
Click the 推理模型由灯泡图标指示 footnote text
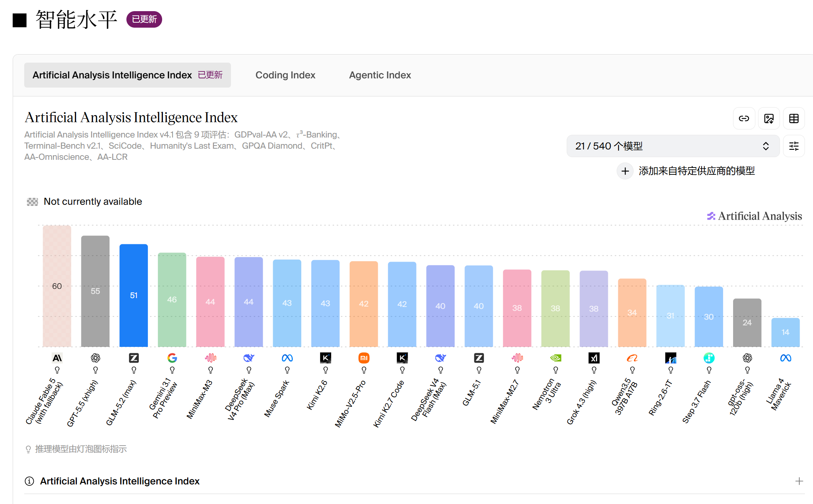(x=81, y=449)
